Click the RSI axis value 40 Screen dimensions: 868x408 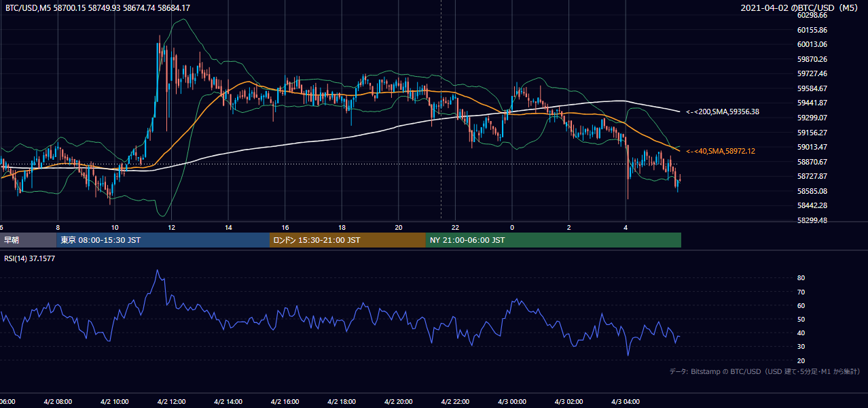[x=801, y=333]
